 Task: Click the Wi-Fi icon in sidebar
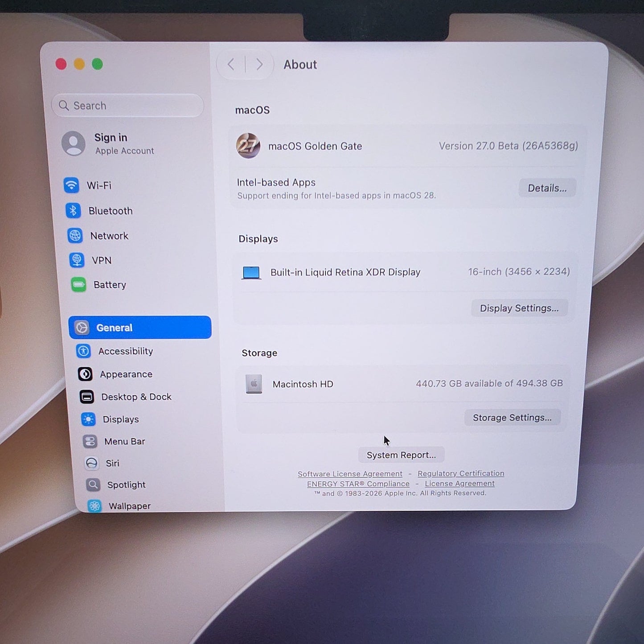coord(71,185)
